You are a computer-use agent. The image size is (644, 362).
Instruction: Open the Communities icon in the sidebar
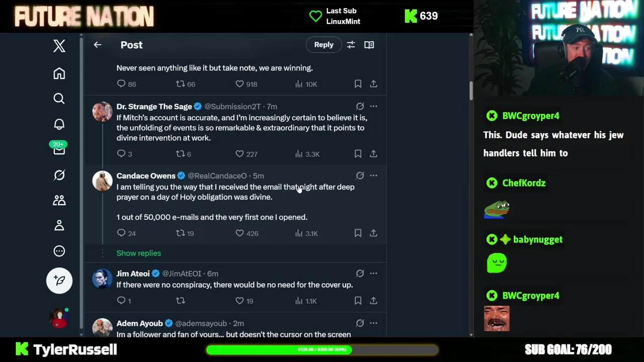click(x=59, y=200)
